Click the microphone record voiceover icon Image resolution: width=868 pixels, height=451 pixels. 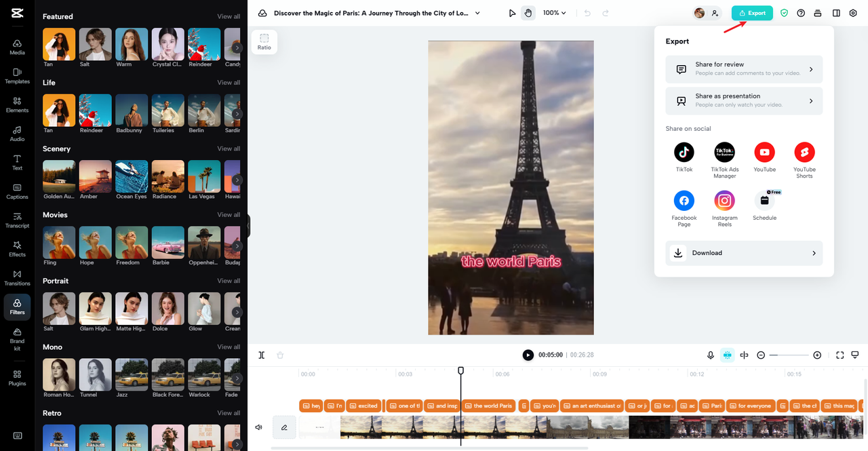tap(711, 355)
